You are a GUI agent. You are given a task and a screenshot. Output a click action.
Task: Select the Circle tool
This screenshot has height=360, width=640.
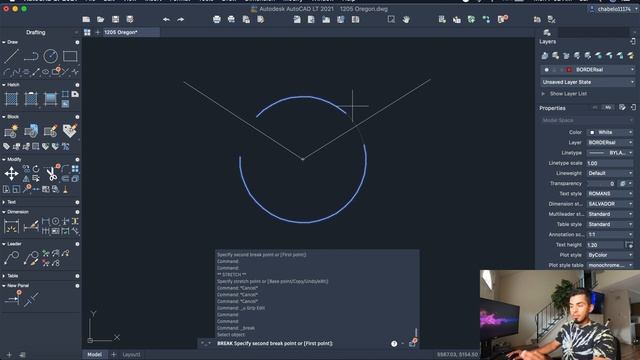point(51,56)
